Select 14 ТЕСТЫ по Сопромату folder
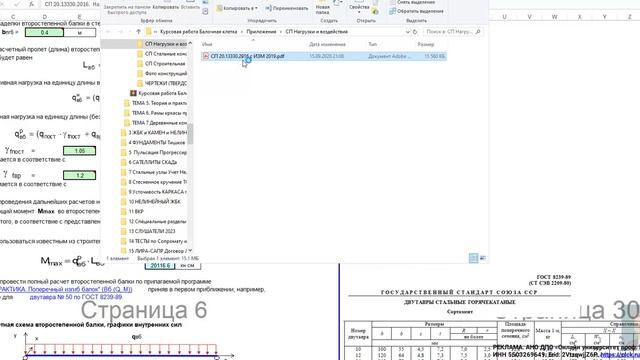The image size is (640, 360). (x=154, y=241)
